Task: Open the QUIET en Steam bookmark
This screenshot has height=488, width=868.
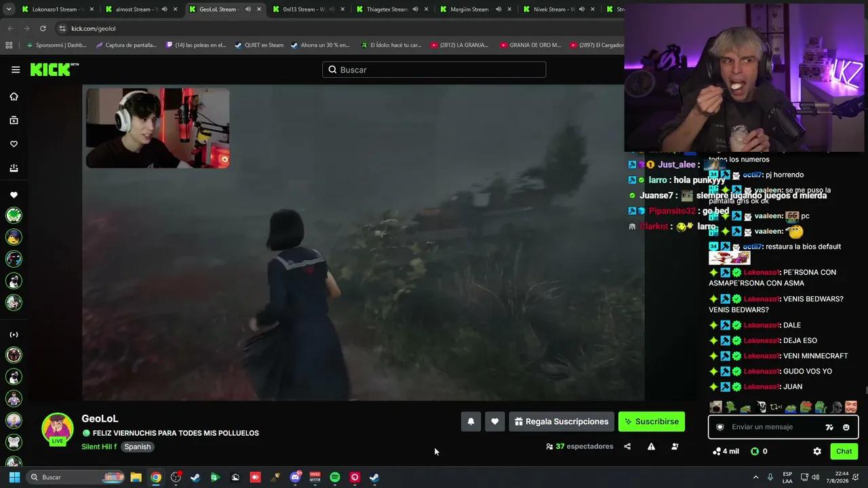Action: click(x=259, y=45)
